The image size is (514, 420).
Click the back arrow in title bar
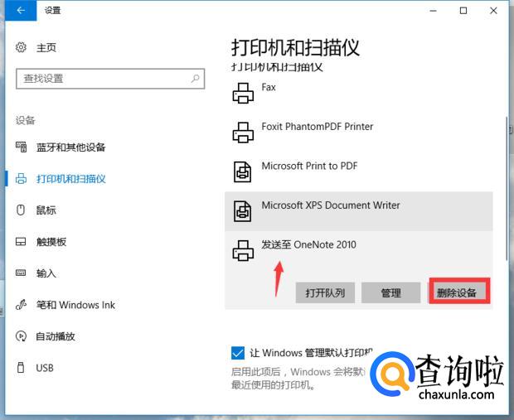point(21,11)
